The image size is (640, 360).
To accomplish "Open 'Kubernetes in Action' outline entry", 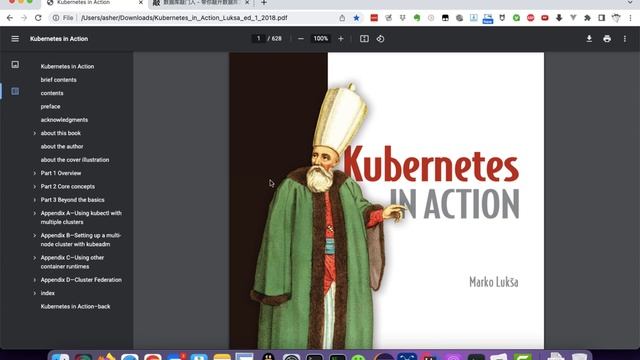I will point(67,67).
